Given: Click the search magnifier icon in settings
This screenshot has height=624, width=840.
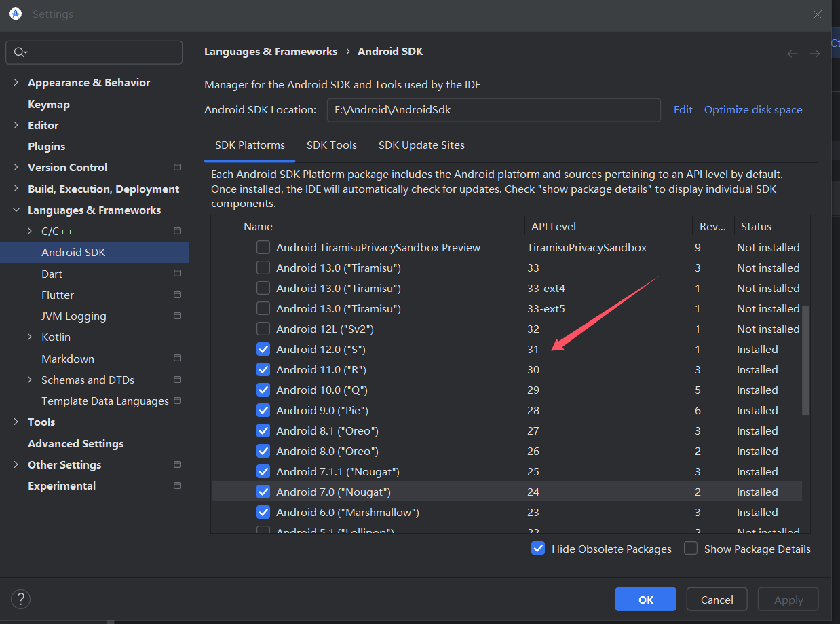Looking at the screenshot, I should 19,52.
